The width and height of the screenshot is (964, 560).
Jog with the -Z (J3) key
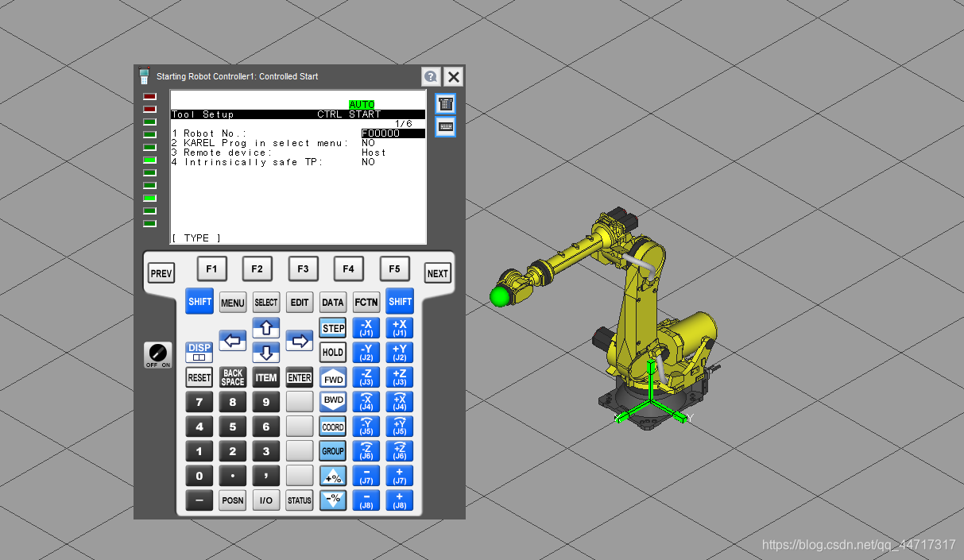(x=366, y=377)
